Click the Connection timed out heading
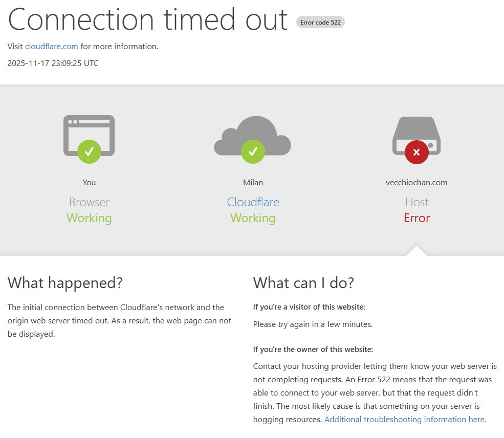 pyautogui.click(x=148, y=19)
